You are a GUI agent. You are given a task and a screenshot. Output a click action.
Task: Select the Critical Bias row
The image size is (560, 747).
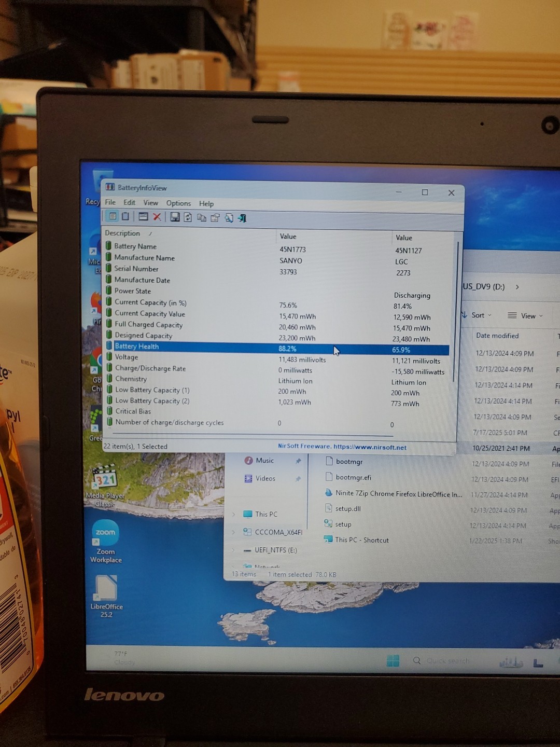point(278,412)
